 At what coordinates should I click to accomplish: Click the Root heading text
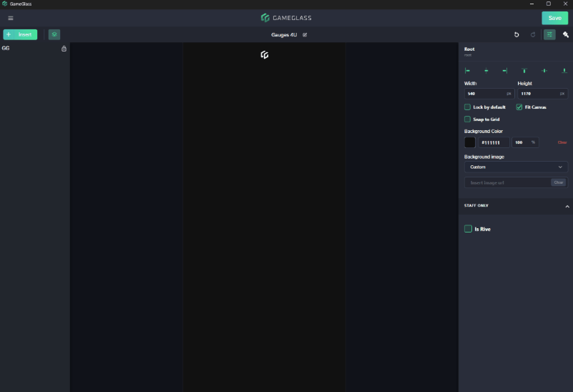[469, 49]
